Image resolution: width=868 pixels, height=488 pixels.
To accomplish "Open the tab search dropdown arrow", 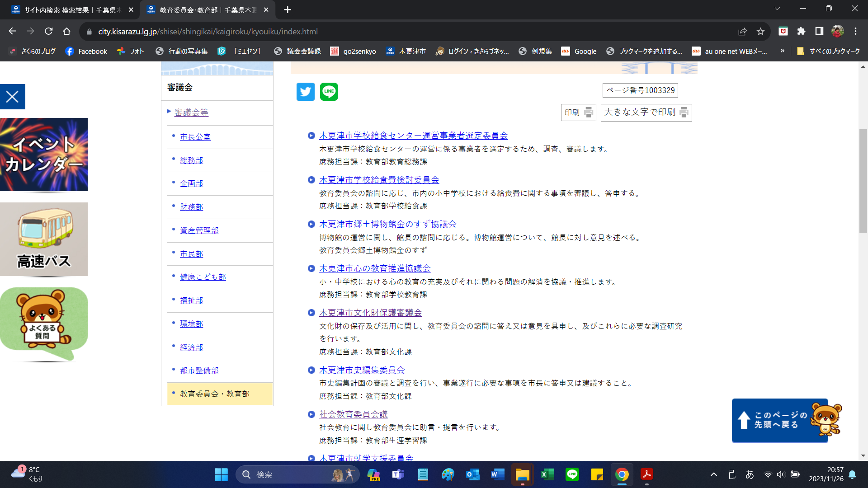I will (x=777, y=9).
